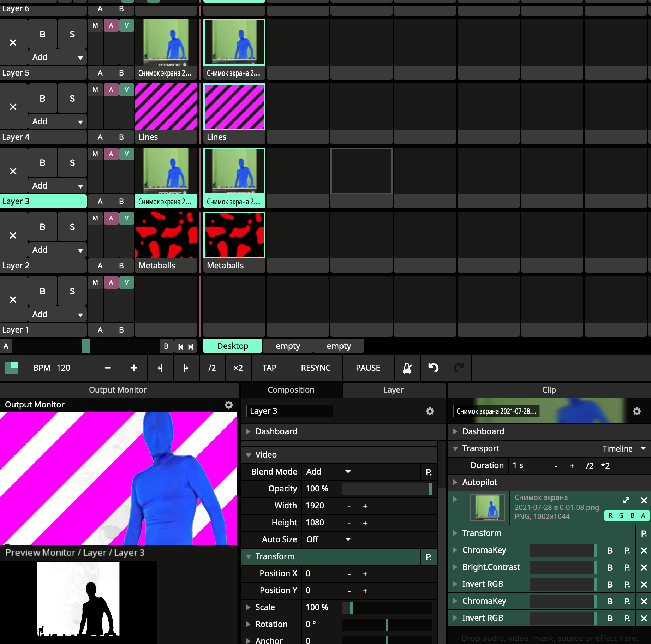
Task: Open Output Monitor gear settings
Action: pyautogui.click(x=229, y=405)
